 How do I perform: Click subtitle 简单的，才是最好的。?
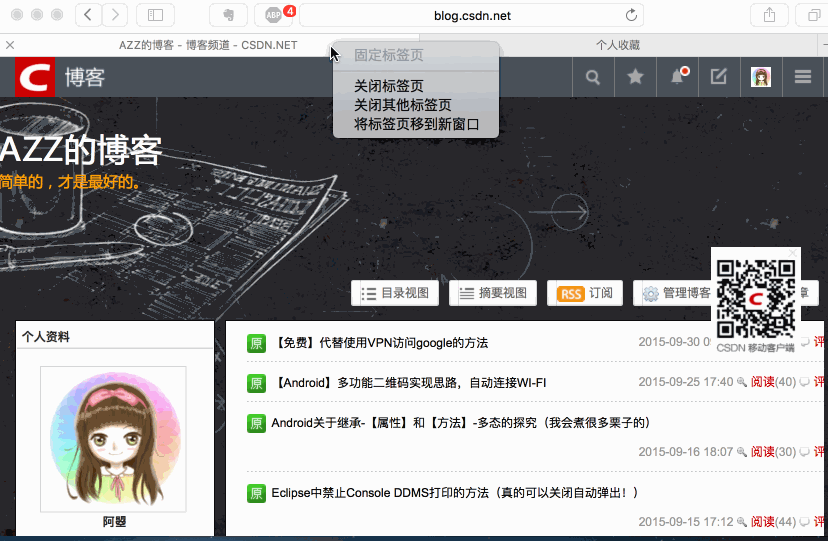(70, 182)
